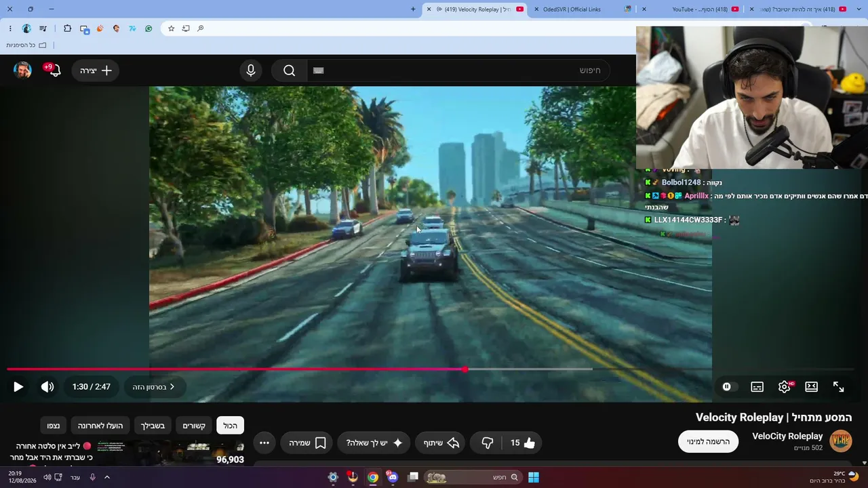Save the video with שמירה button
The width and height of the screenshot is (868, 488).
[x=307, y=443]
